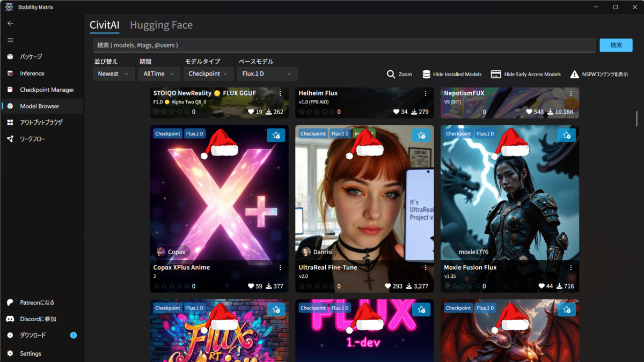
Task: Open more options for Helheim Flux
Action: pyautogui.click(x=426, y=93)
